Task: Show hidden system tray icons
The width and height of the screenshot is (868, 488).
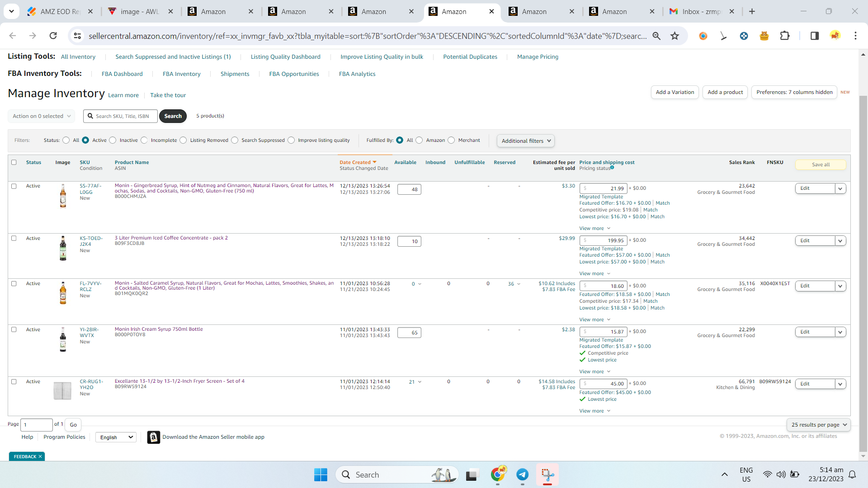Action: (x=724, y=474)
